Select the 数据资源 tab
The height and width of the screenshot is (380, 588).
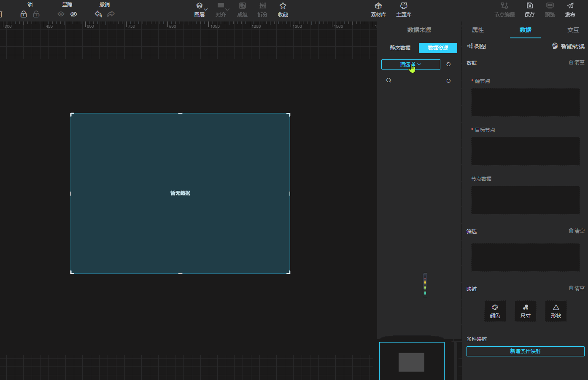pyautogui.click(x=438, y=48)
